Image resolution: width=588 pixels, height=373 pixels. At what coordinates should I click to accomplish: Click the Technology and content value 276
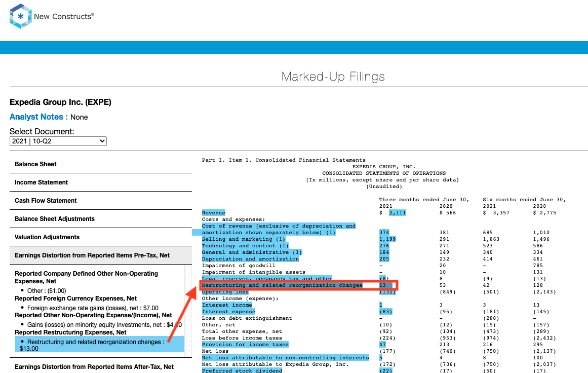[384, 246]
